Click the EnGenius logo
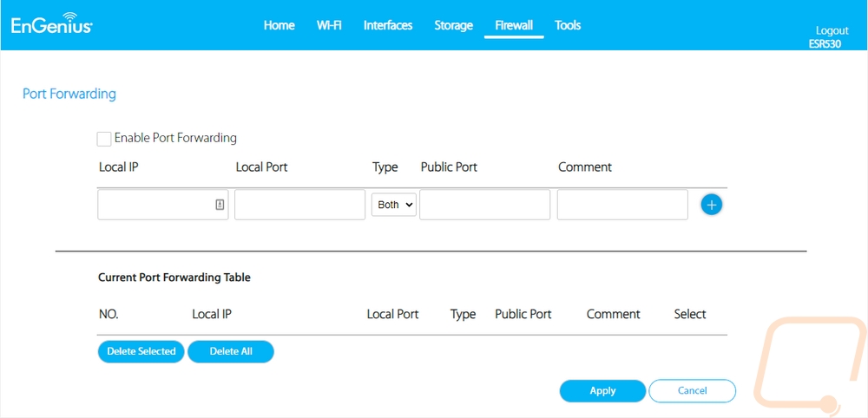The width and height of the screenshot is (868, 418). (51, 25)
